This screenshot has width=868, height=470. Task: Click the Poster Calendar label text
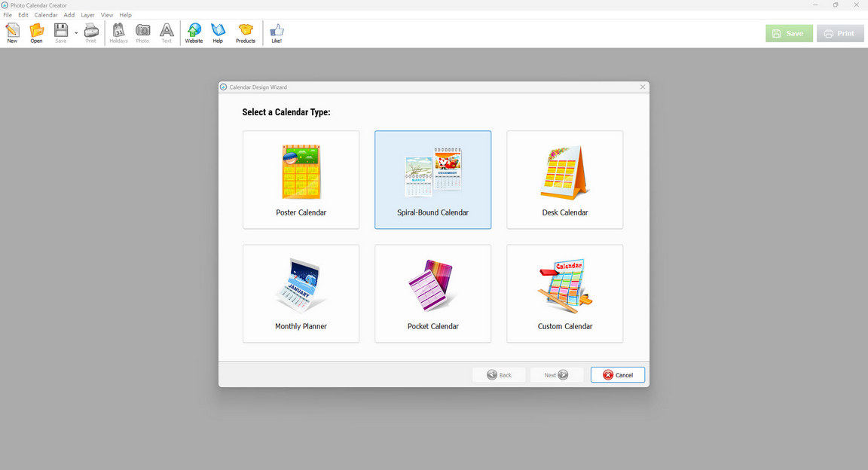[x=301, y=212]
